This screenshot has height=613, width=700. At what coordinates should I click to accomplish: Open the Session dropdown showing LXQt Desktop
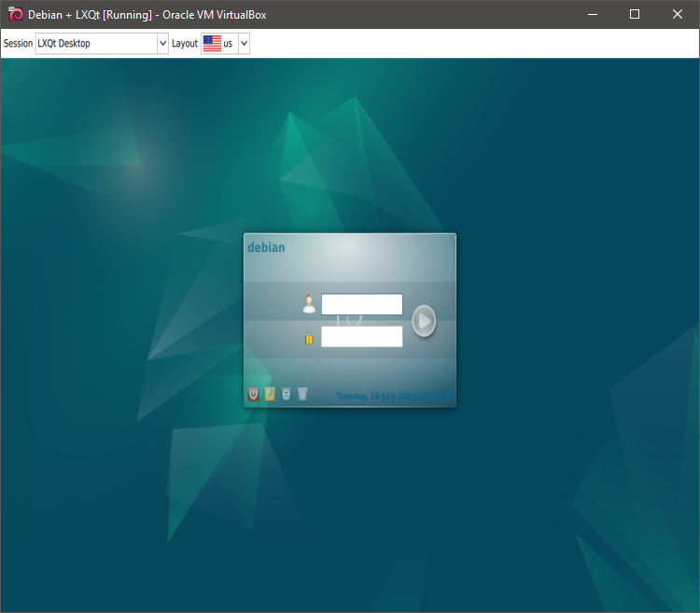(102, 43)
